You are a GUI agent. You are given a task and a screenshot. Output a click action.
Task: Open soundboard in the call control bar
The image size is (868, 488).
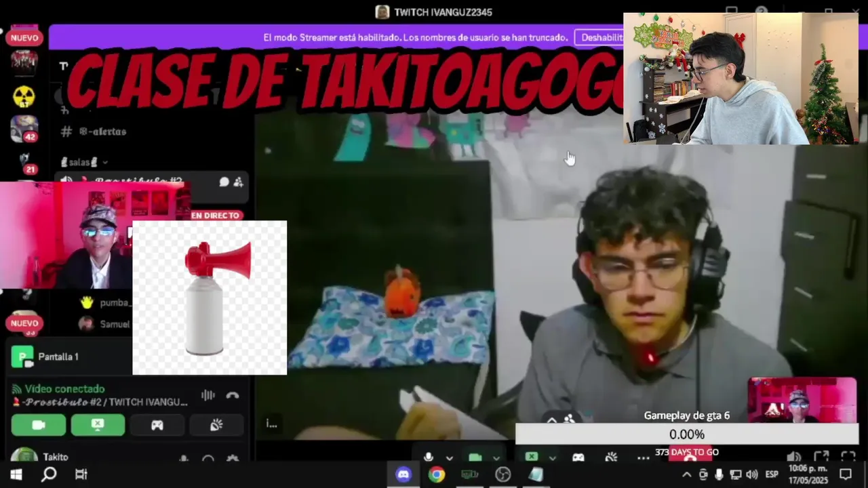[x=611, y=457]
